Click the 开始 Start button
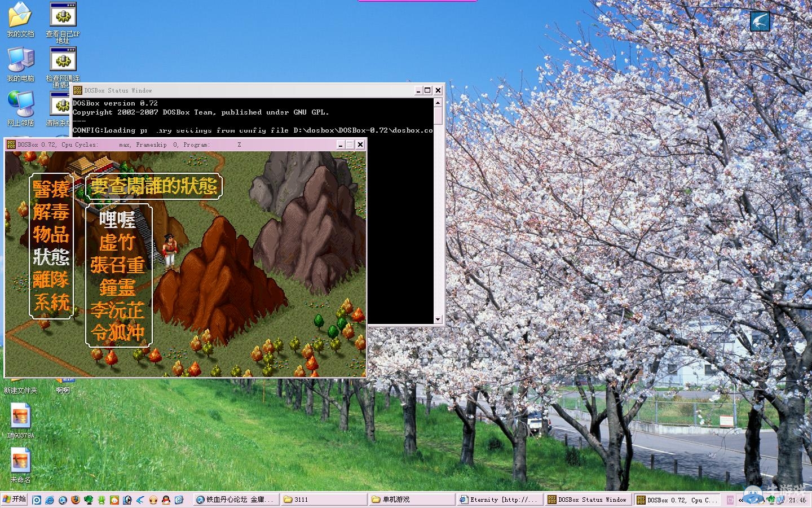Screen dimensions: 812x508 14,499
